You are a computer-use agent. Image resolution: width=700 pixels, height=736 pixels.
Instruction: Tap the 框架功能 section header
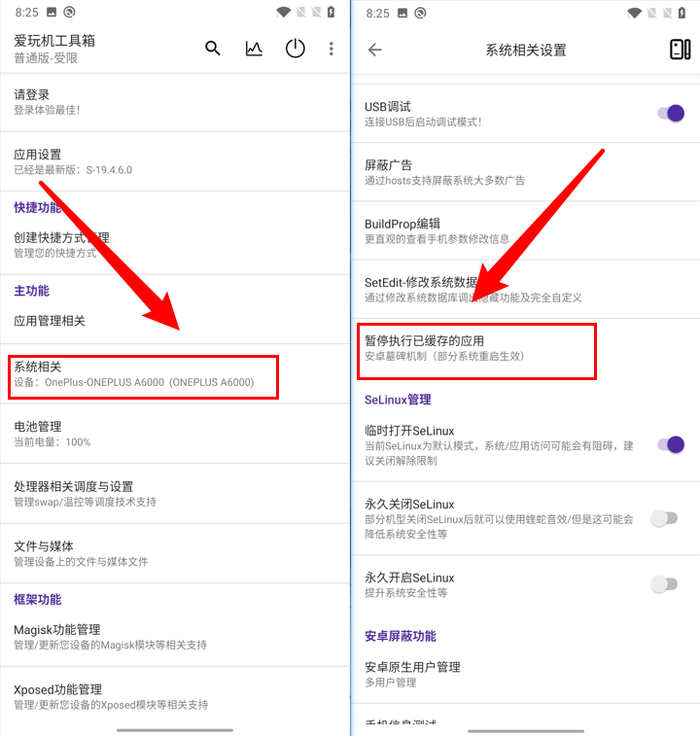[x=38, y=600]
